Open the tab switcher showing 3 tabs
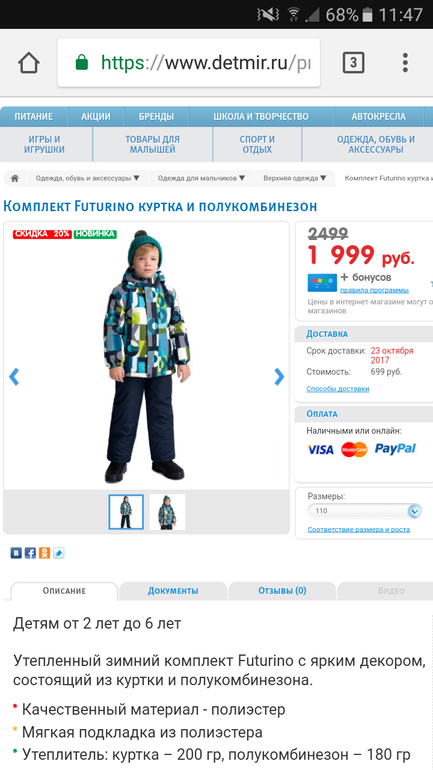The width and height of the screenshot is (433, 770). point(353,63)
